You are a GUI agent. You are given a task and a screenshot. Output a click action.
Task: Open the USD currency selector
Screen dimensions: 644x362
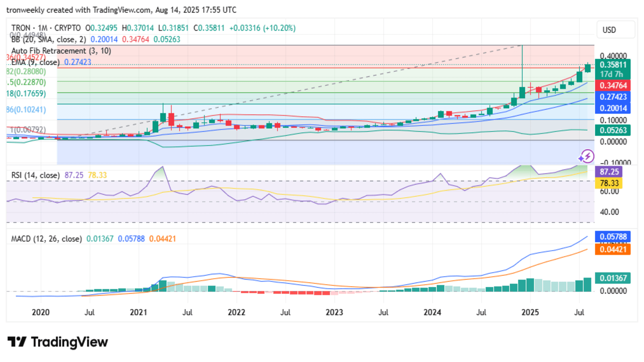point(615,30)
